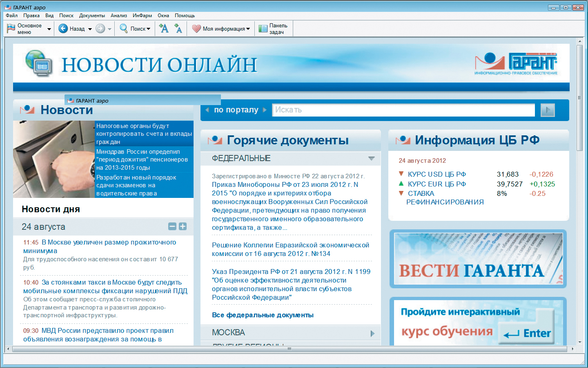588x368 pixels.
Task: Open Основное меню dropdown arrow
Action: pos(49,29)
